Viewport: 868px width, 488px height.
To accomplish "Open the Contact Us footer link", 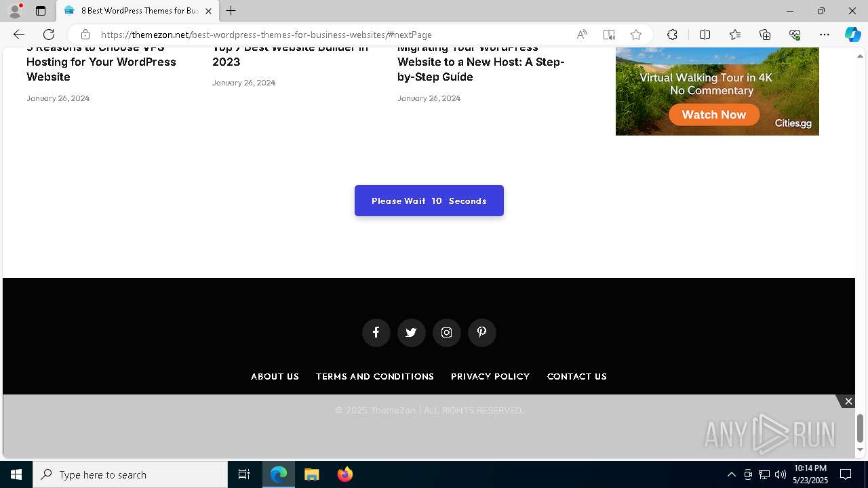I will coord(577,376).
